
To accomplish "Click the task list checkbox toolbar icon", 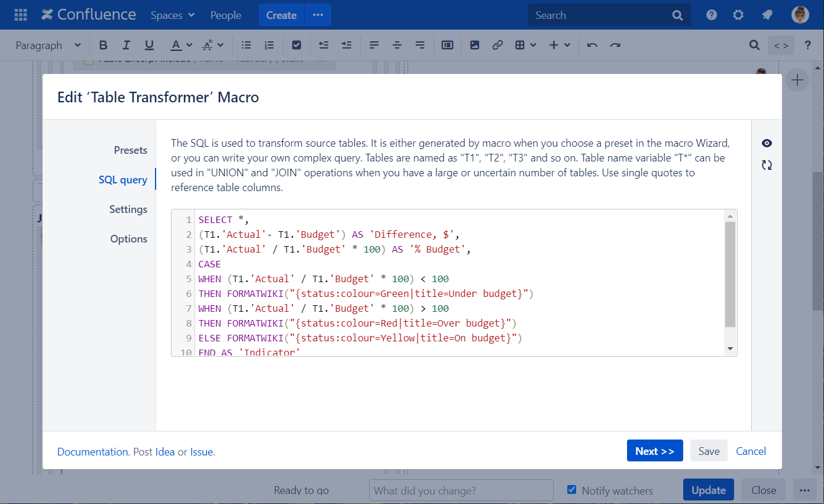I will (x=297, y=45).
